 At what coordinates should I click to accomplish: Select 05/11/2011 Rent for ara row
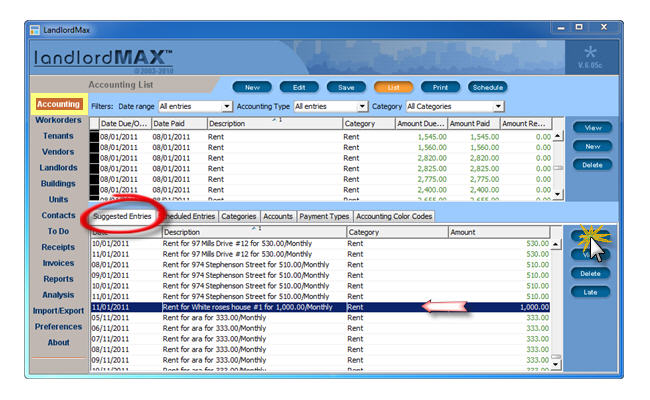point(320,318)
